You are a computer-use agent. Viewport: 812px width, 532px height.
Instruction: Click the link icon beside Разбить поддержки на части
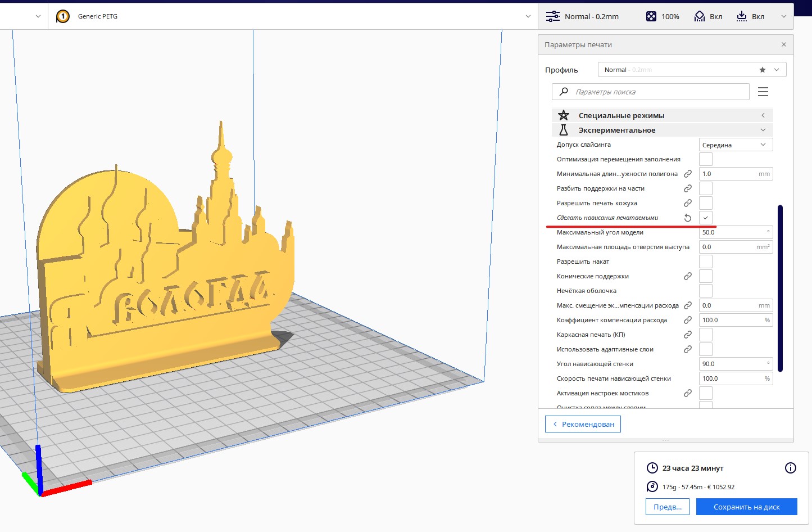point(687,188)
